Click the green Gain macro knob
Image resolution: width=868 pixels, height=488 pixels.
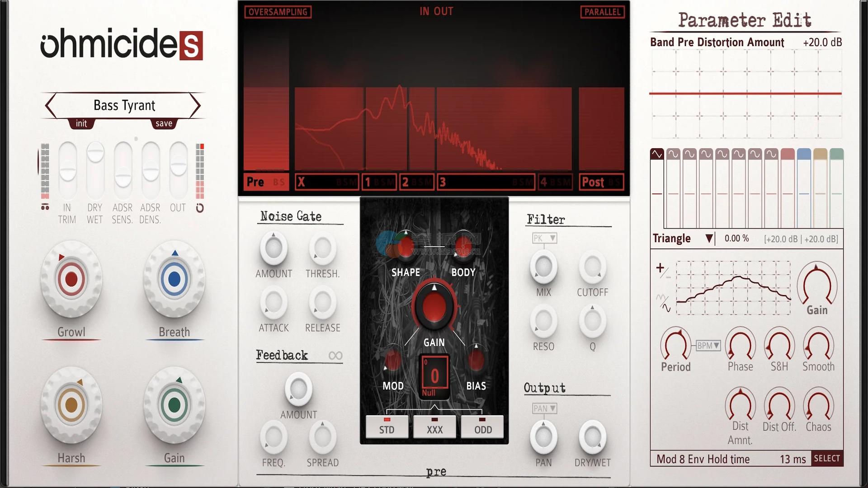click(174, 405)
